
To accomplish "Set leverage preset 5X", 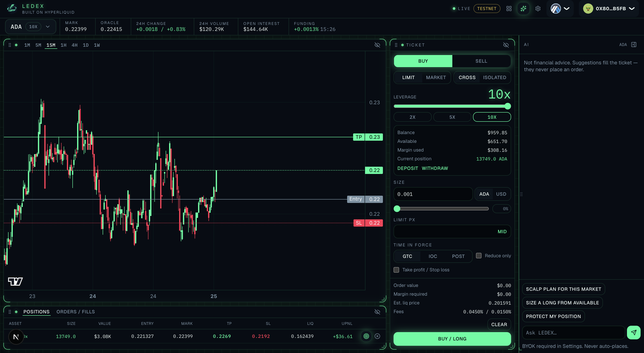I will (452, 117).
